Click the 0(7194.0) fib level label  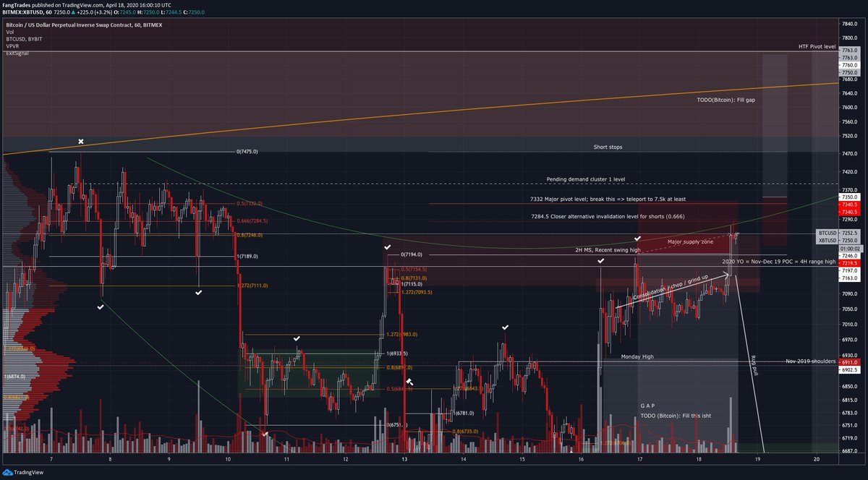point(411,254)
